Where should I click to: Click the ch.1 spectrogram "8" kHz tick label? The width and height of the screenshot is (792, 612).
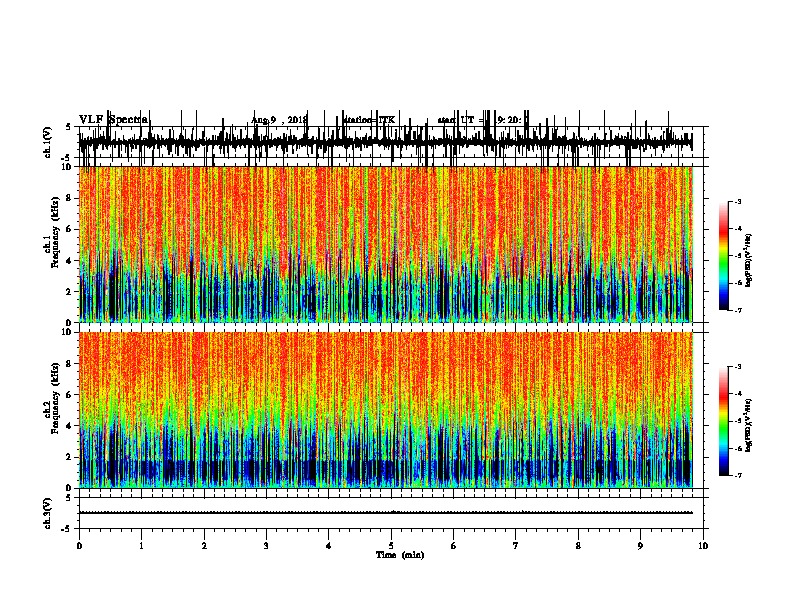pos(69,198)
